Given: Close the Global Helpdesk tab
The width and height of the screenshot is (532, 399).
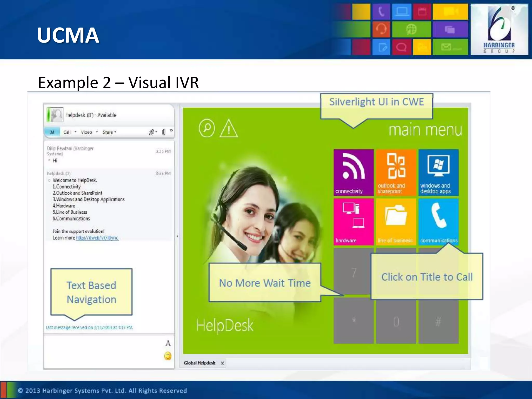Looking at the screenshot, I should point(222,363).
